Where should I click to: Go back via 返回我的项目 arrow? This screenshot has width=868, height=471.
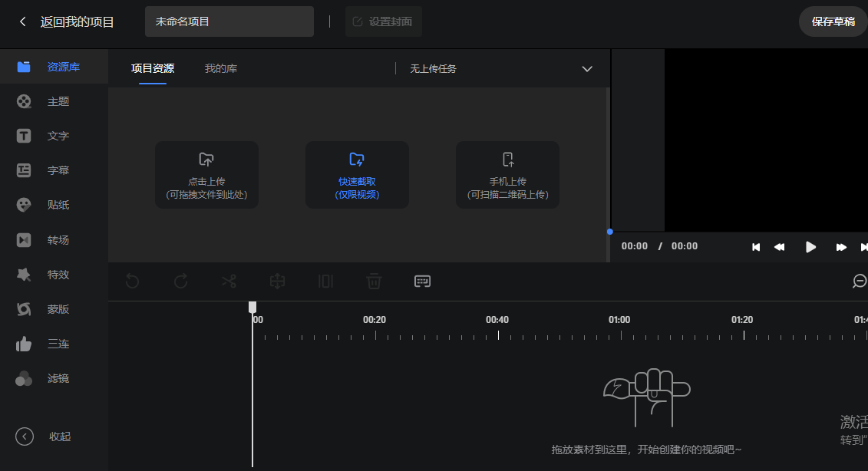point(23,21)
